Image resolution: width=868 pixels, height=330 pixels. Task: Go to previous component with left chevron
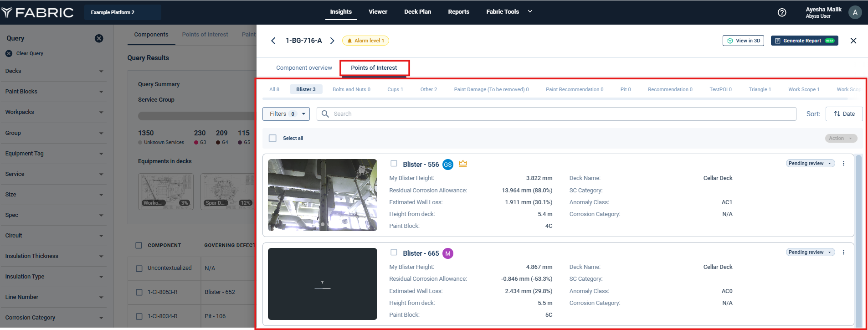pyautogui.click(x=273, y=41)
